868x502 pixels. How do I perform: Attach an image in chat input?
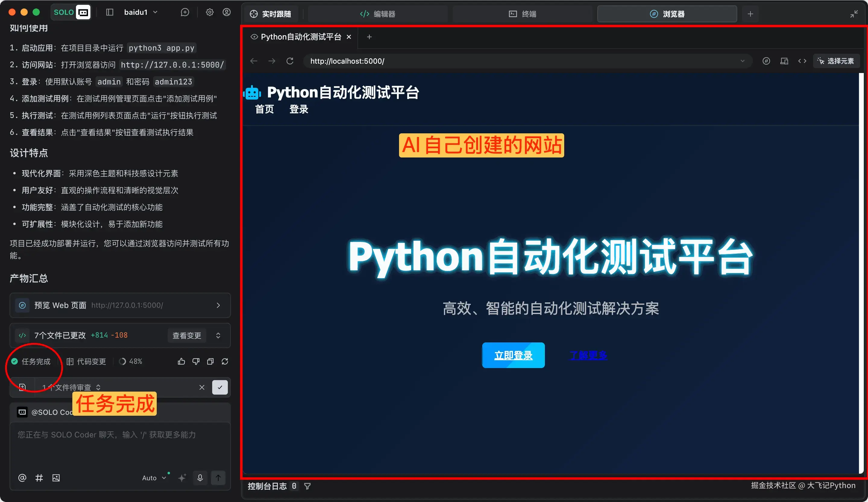click(x=56, y=478)
